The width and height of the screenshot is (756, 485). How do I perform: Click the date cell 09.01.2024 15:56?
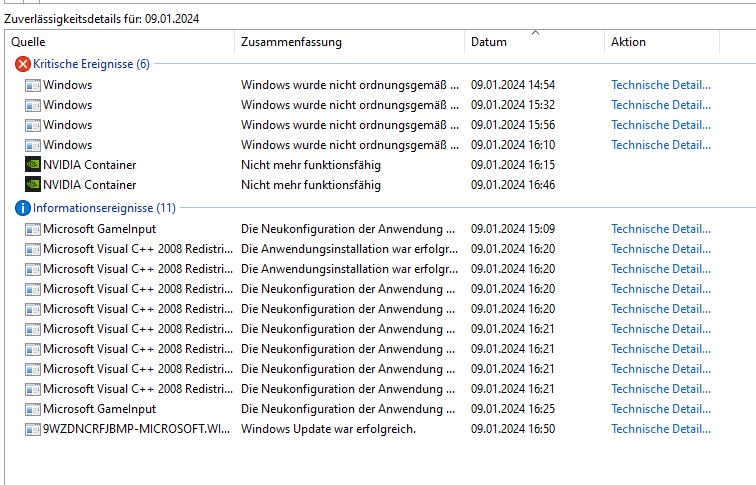tap(513, 125)
